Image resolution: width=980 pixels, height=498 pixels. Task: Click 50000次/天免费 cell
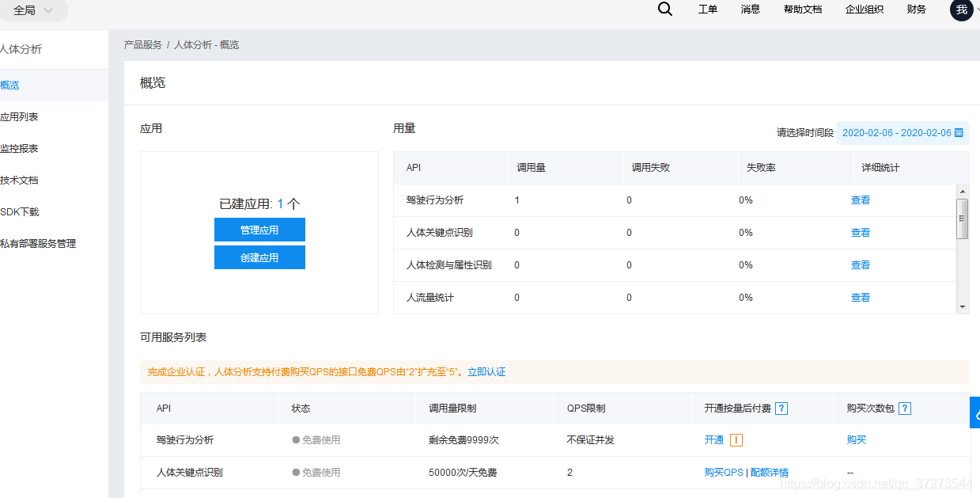pos(463,473)
